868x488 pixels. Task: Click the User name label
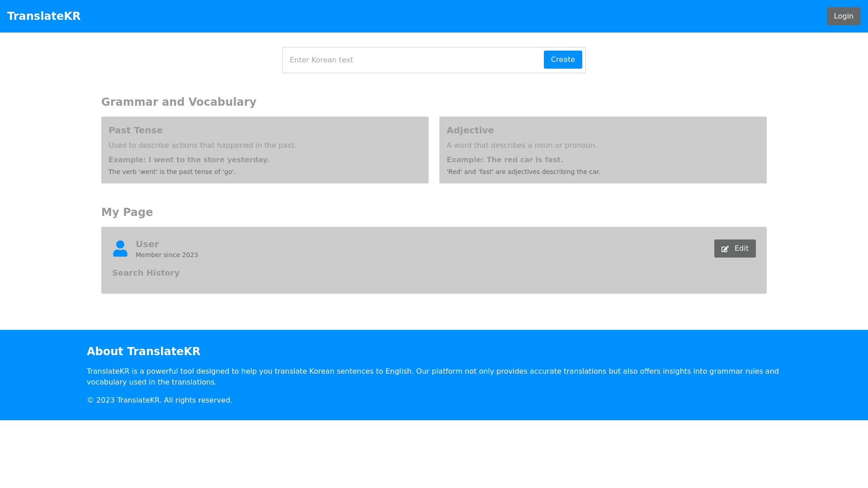(x=147, y=244)
